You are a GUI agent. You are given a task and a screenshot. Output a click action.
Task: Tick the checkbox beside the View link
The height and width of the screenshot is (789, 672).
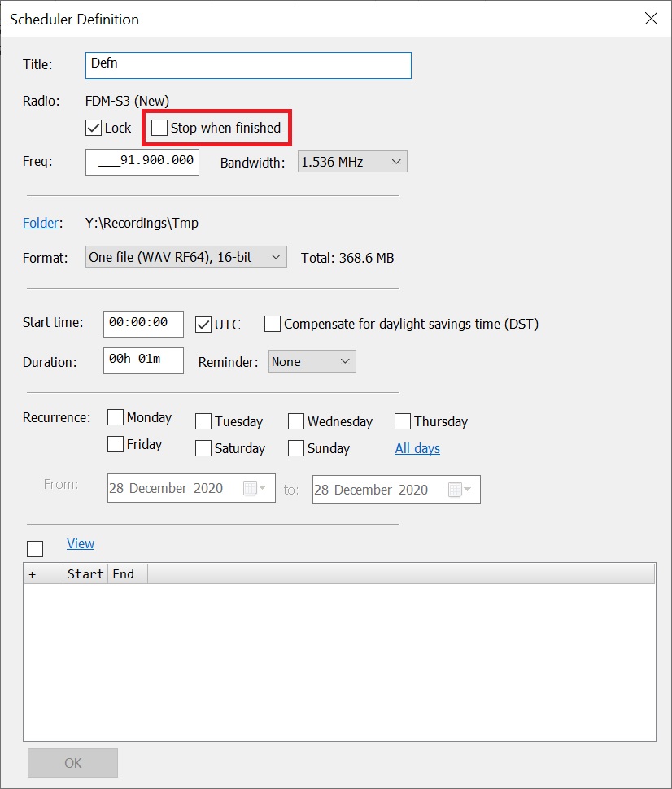(x=35, y=548)
